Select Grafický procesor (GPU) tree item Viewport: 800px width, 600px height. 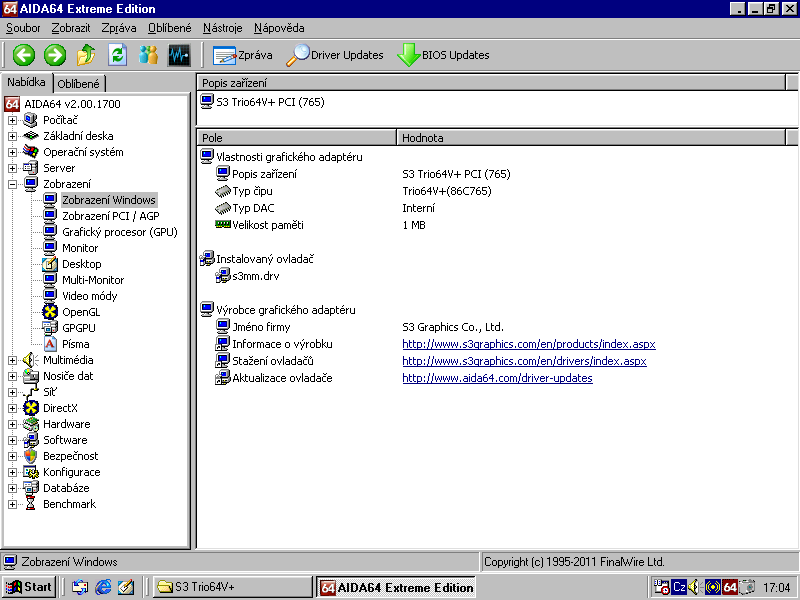[118, 232]
